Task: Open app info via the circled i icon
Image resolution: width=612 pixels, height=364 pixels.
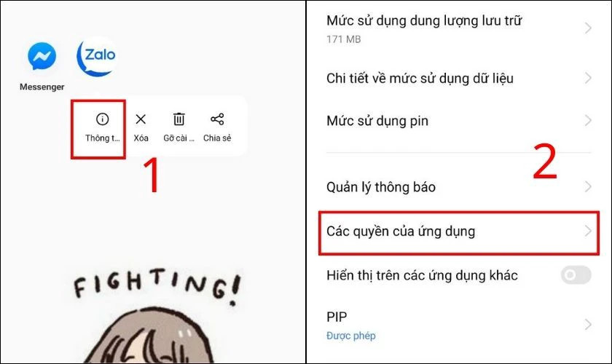Action: click(102, 119)
